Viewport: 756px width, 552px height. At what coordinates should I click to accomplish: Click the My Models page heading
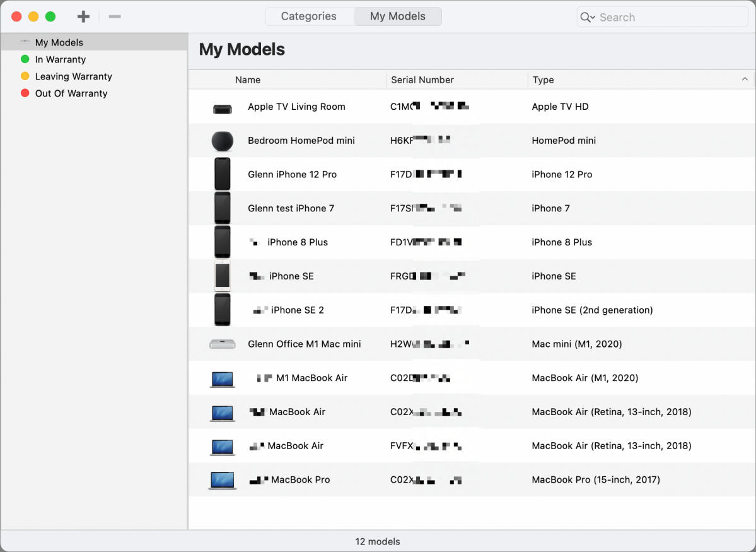click(x=242, y=49)
